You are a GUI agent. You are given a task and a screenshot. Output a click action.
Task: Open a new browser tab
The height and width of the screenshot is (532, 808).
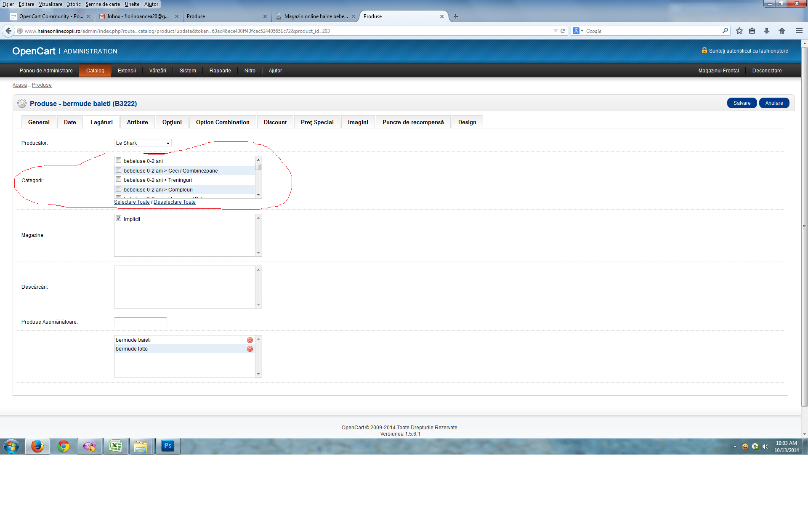click(456, 16)
